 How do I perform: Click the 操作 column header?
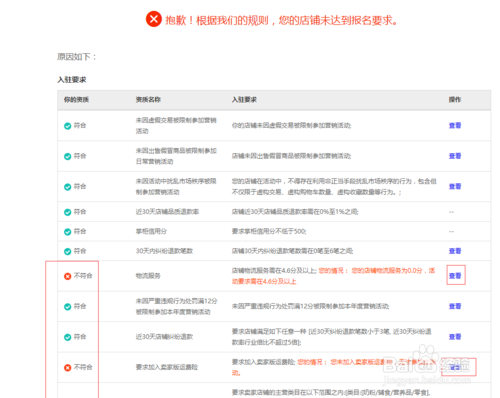point(455,100)
